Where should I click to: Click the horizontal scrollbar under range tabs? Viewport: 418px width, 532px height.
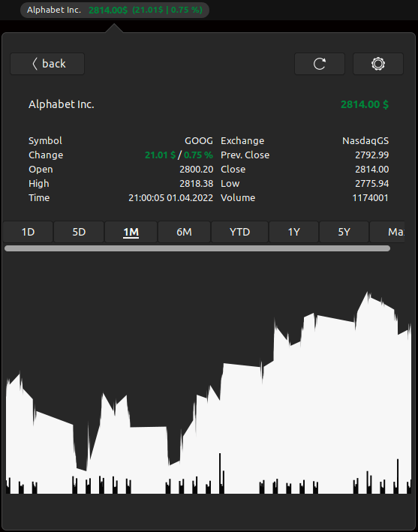coord(197,248)
